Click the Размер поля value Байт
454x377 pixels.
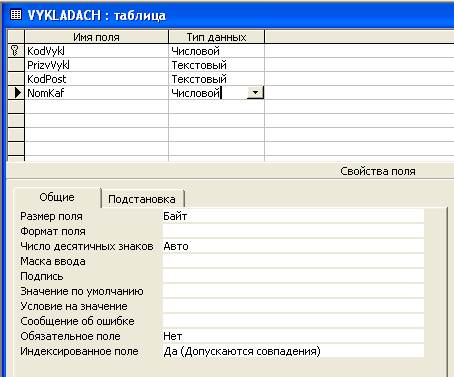(293, 216)
